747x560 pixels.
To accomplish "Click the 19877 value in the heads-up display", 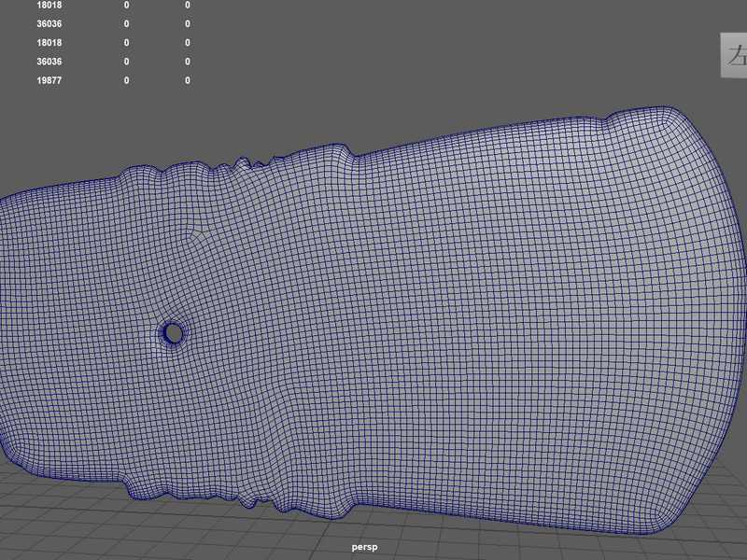I will click(49, 80).
